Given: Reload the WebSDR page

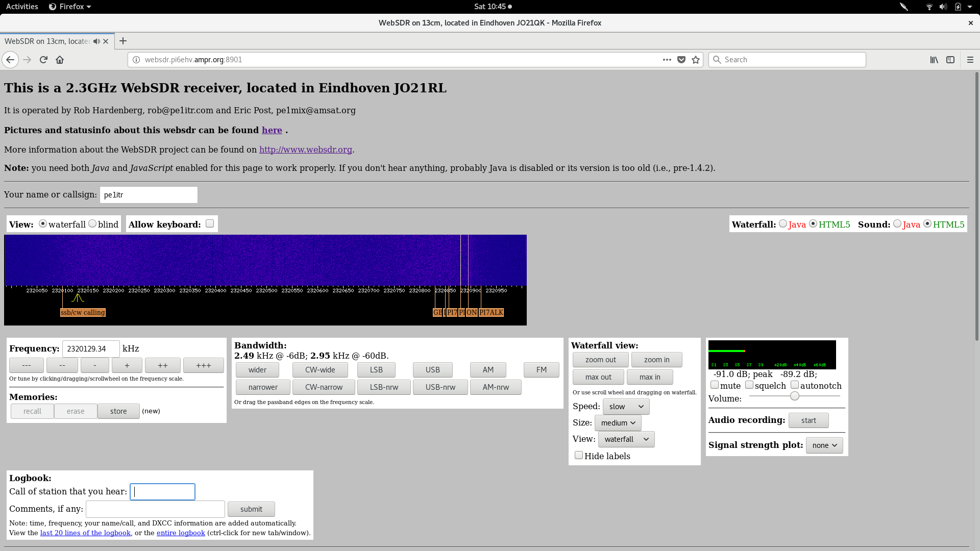Looking at the screenshot, I should [43, 60].
